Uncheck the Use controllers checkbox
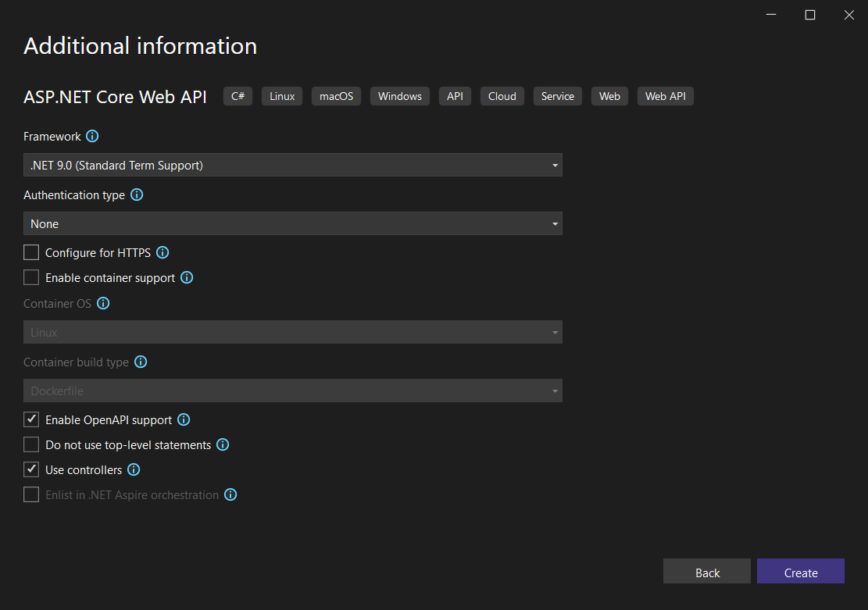The width and height of the screenshot is (868, 610). point(31,469)
